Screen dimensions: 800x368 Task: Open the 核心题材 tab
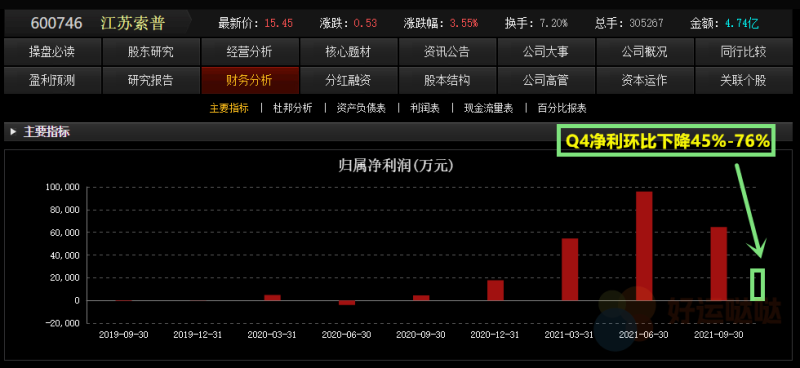pos(348,52)
